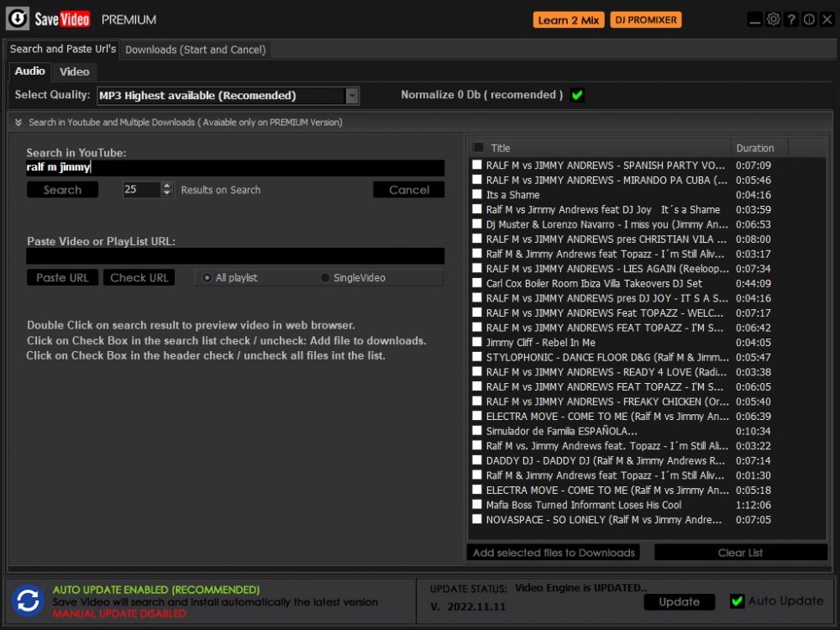Open the DJ PROMIXER link
840x630 pixels.
point(645,20)
